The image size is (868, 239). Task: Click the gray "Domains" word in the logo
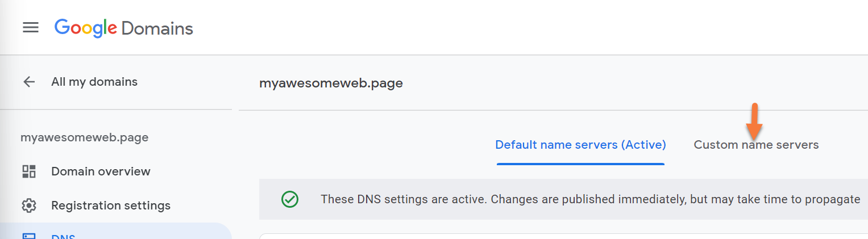pos(157,28)
